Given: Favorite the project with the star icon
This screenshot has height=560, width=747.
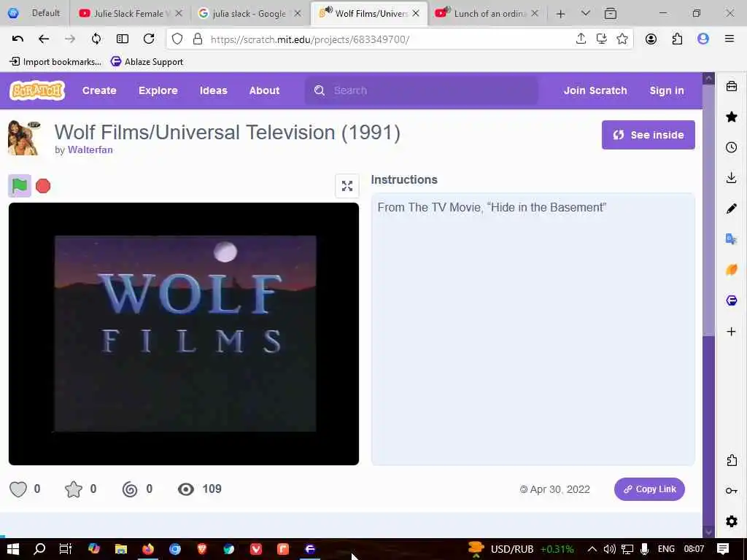Looking at the screenshot, I should pyautogui.click(x=74, y=489).
